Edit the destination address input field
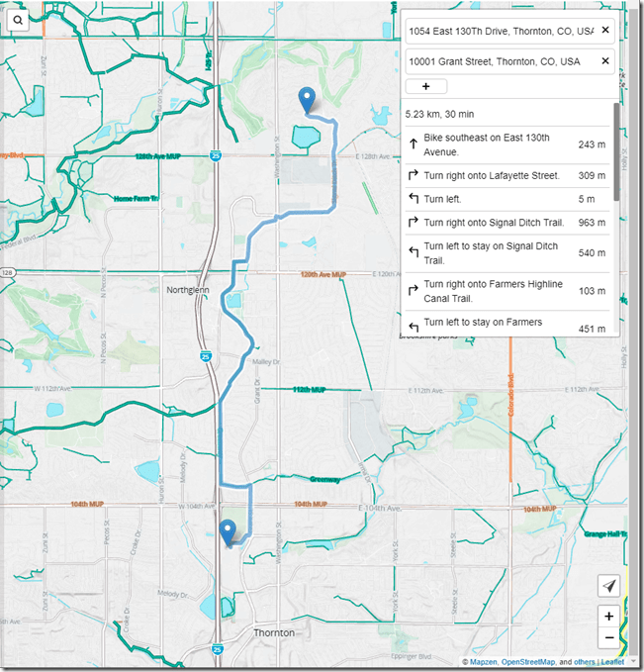 point(500,61)
